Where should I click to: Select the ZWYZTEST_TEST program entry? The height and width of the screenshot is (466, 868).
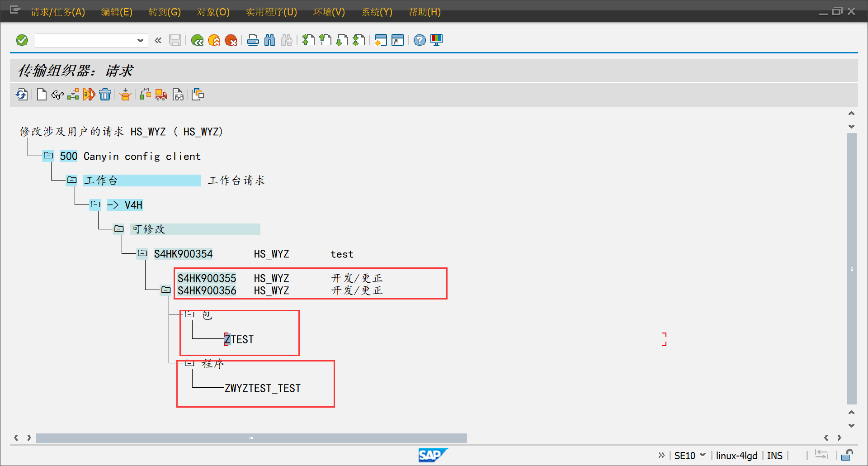(x=263, y=388)
